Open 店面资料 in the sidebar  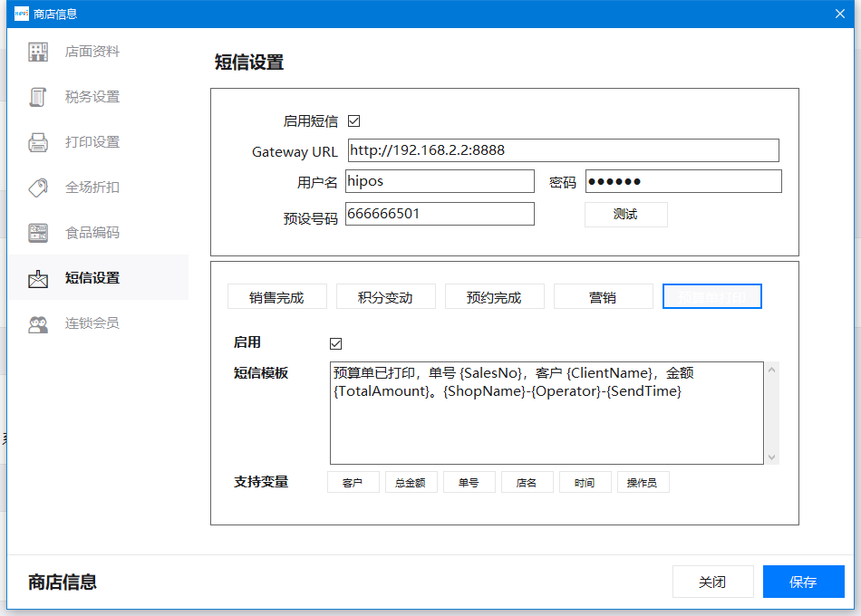[x=98, y=52]
